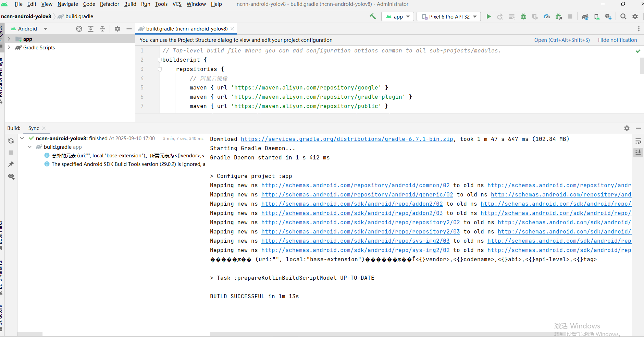The width and height of the screenshot is (644, 337).
Task: Start debugging with the green bug icon
Action: (x=523, y=16)
